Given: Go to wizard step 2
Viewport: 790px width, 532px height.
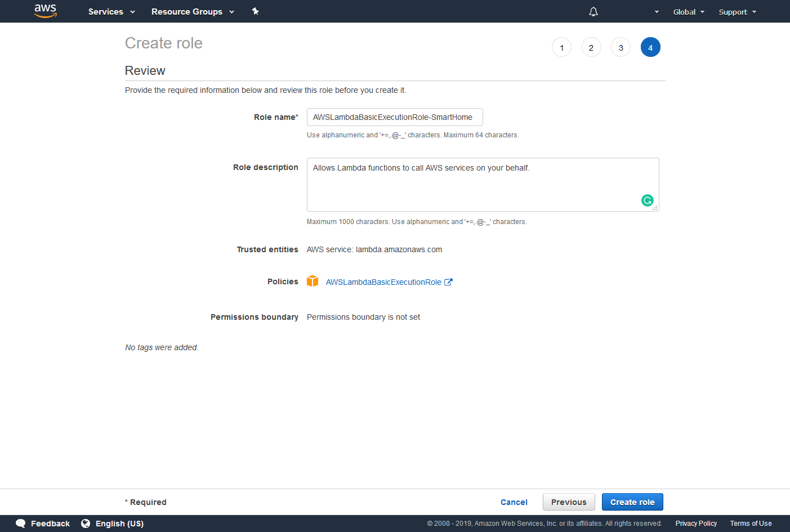Looking at the screenshot, I should coord(591,47).
